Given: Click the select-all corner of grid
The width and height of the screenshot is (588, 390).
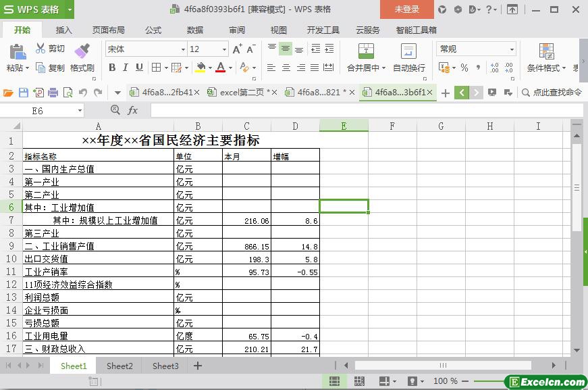Looking at the screenshot, I should (x=11, y=125).
